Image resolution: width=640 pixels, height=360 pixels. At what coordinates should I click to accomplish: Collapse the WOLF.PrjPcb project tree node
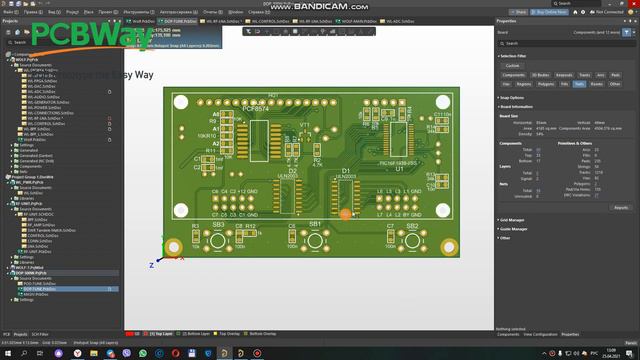click(7, 60)
